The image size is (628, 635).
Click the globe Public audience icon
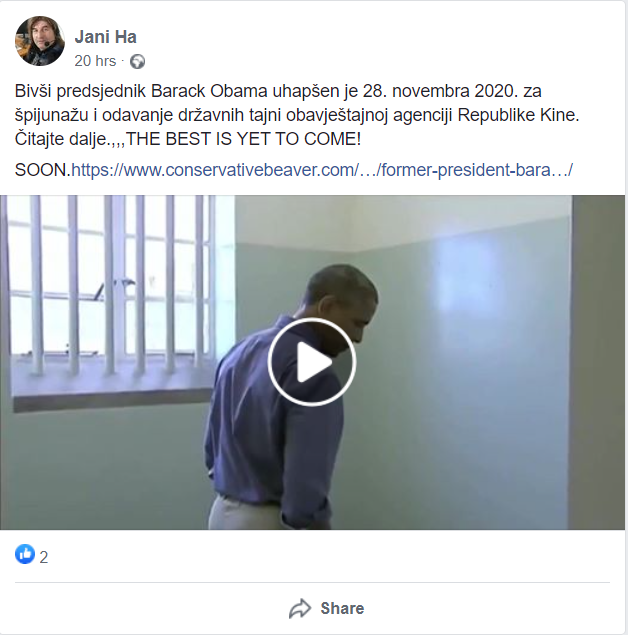coord(137,62)
